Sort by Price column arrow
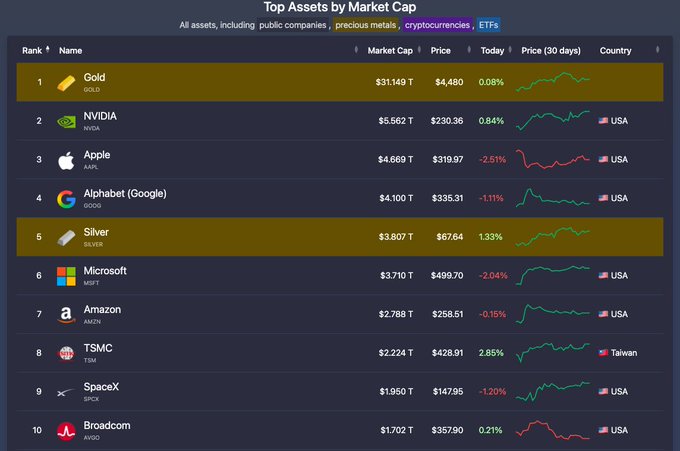This screenshot has height=451, width=680. [x=469, y=49]
